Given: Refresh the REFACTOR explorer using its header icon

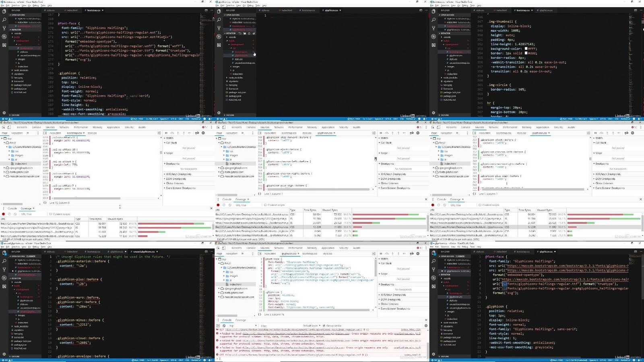Looking at the screenshot, I should point(249,33).
